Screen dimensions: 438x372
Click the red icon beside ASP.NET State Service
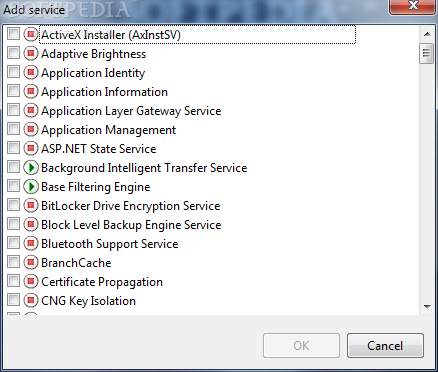point(31,148)
